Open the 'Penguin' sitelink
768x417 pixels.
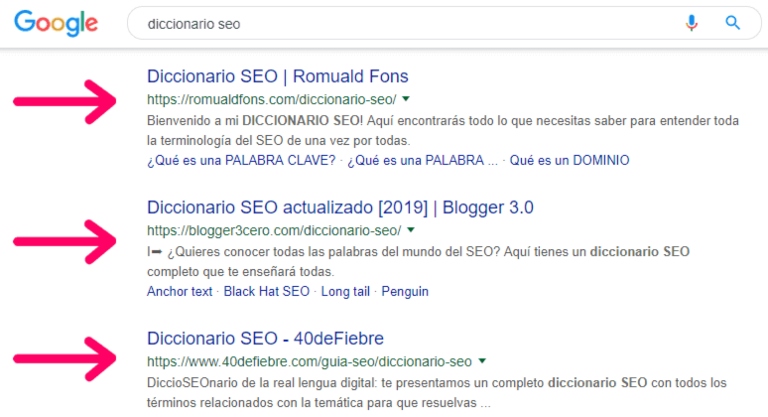point(405,292)
